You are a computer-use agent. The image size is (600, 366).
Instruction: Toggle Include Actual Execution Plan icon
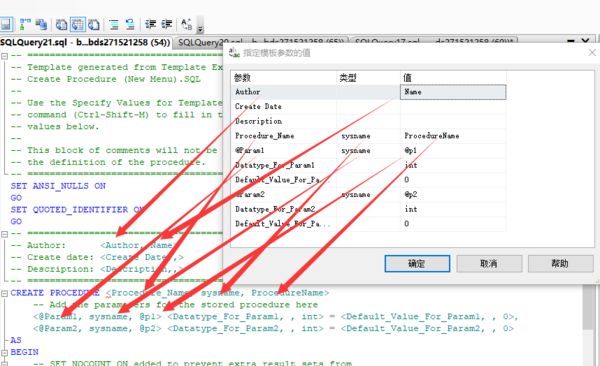pyautogui.click(x=25, y=25)
